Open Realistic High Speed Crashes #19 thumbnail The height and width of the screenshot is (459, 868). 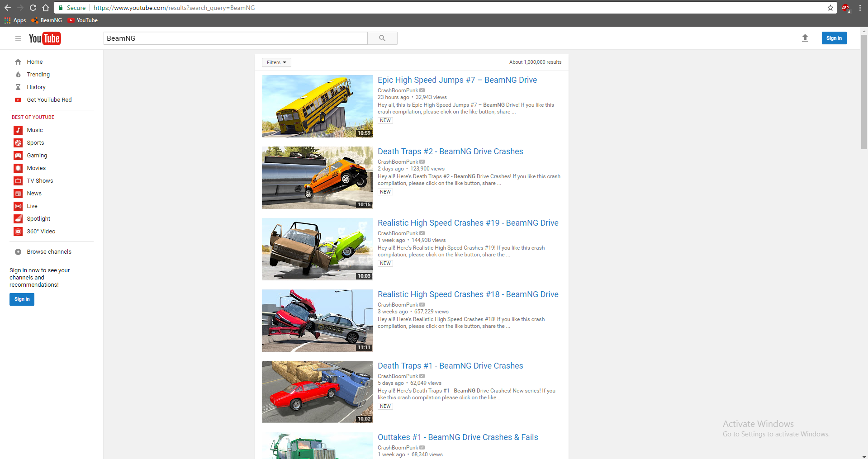coord(317,249)
